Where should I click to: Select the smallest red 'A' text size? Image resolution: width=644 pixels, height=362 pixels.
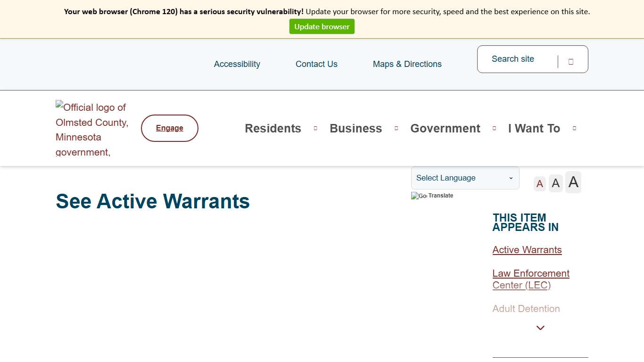pyautogui.click(x=539, y=183)
